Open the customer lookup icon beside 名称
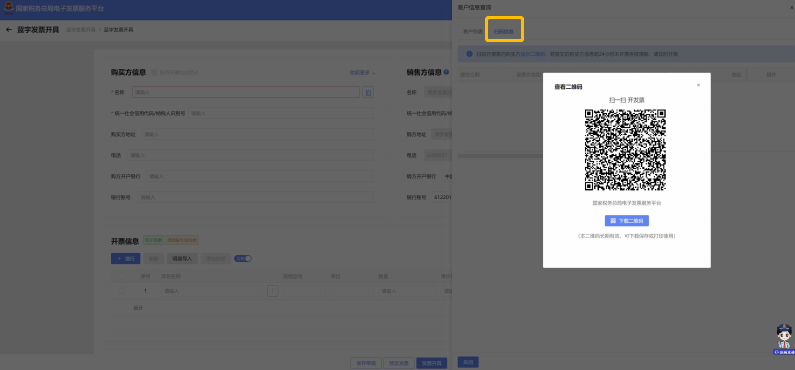This screenshot has width=795, height=370. pos(368,92)
